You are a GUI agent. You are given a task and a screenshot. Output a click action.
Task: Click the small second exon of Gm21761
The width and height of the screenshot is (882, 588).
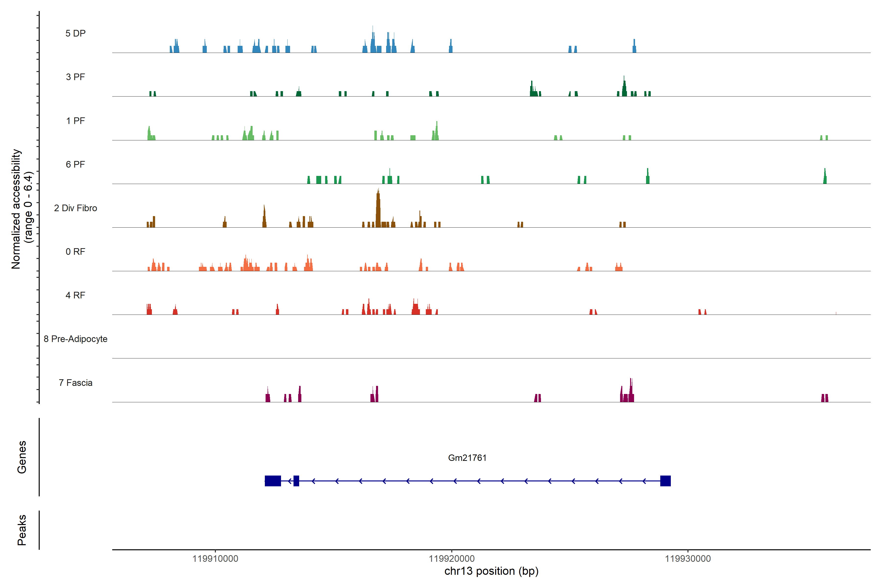296,481
